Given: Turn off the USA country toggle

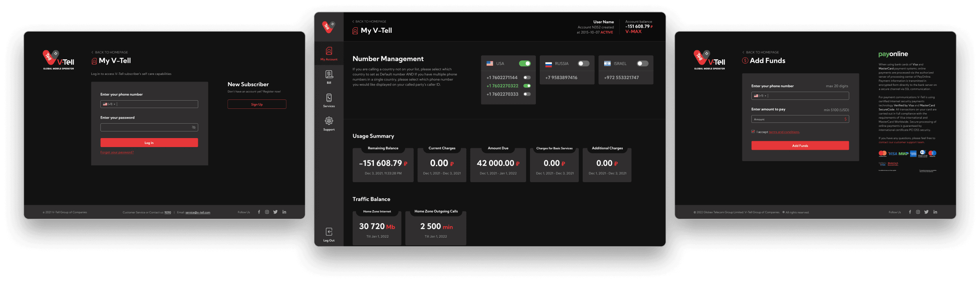Looking at the screenshot, I should tap(525, 64).
